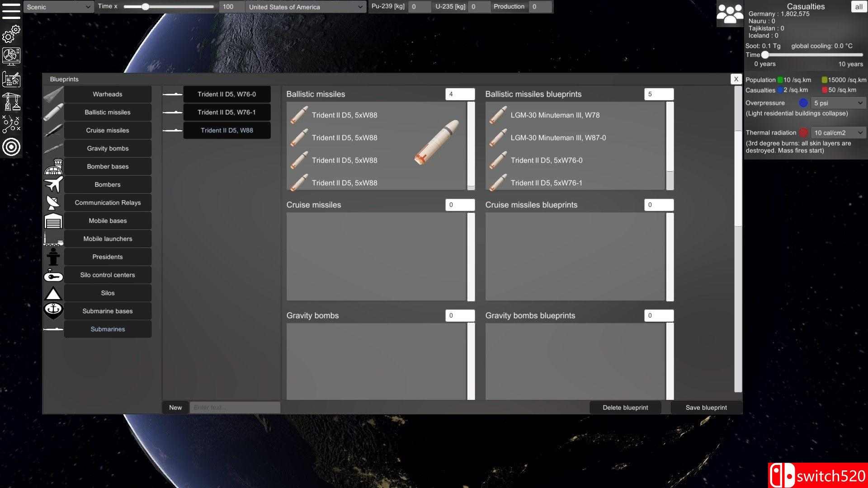Click the blue Overpressure color circle

(x=803, y=103)
